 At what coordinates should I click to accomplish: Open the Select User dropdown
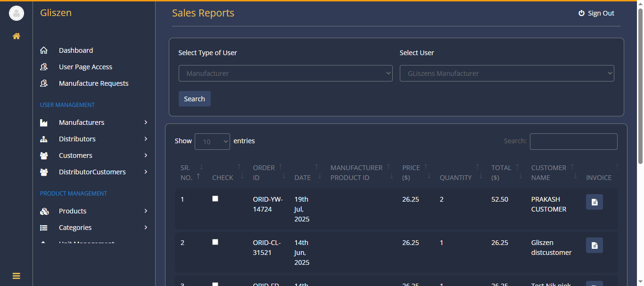(507, 74)
